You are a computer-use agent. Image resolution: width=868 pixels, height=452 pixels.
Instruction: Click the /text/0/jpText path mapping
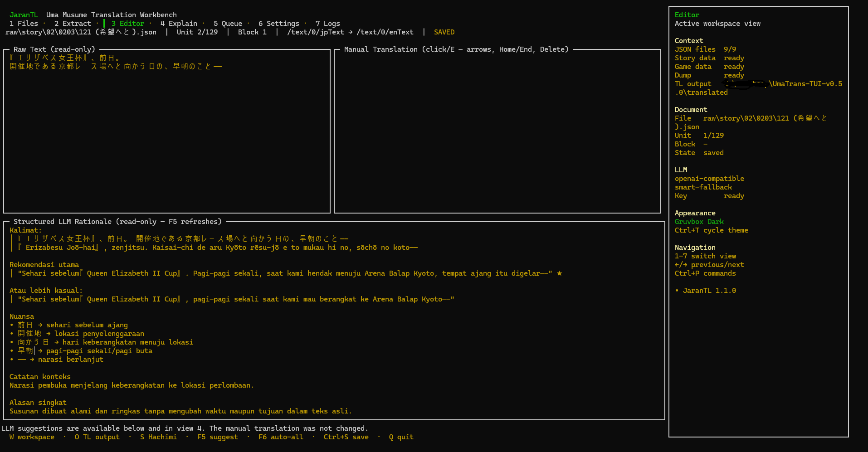point(350,32)
